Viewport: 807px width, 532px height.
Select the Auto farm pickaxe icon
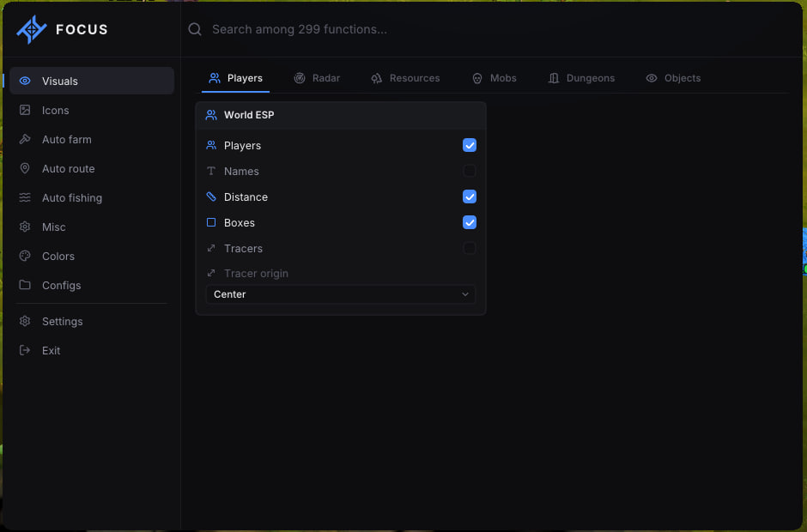25,139
